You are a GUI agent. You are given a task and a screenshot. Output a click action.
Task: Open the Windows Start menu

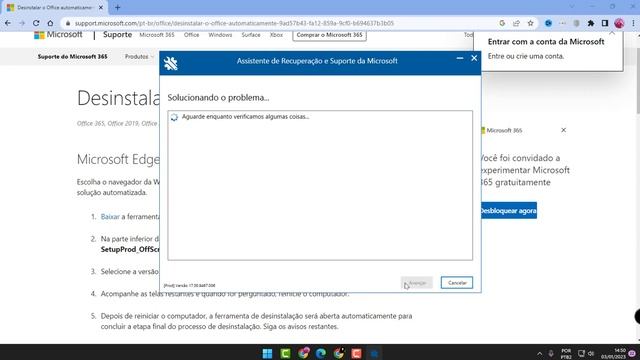click(x=267, y=353)
